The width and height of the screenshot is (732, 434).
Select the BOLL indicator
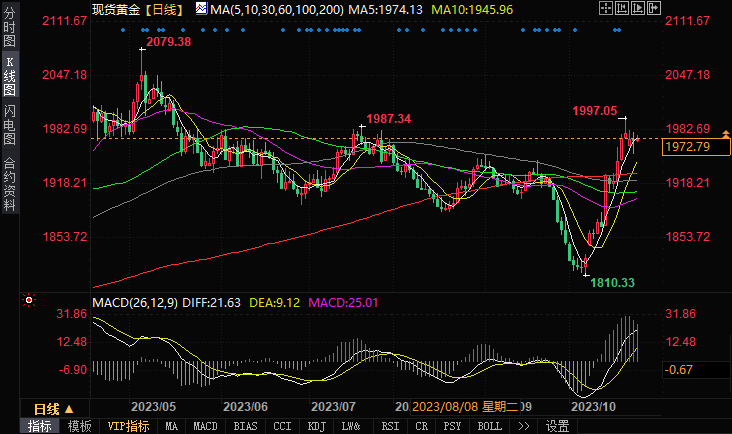(489, 426)
